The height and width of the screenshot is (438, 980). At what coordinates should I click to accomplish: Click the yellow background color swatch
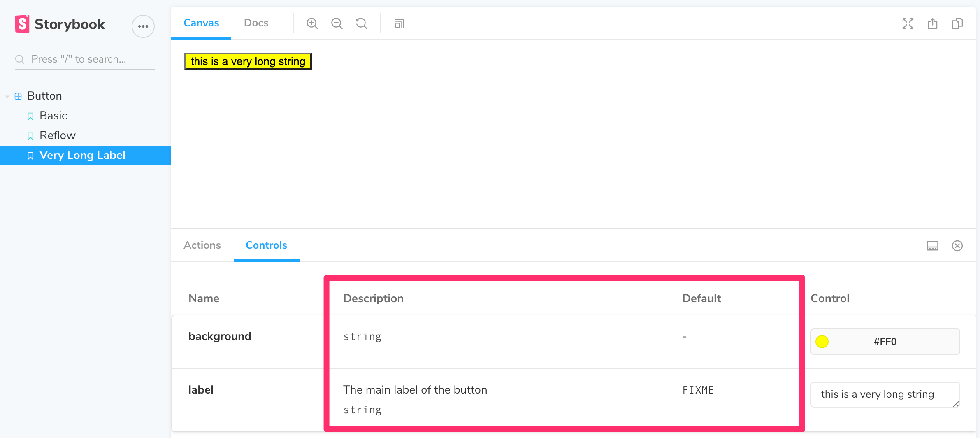pos(822,342)
